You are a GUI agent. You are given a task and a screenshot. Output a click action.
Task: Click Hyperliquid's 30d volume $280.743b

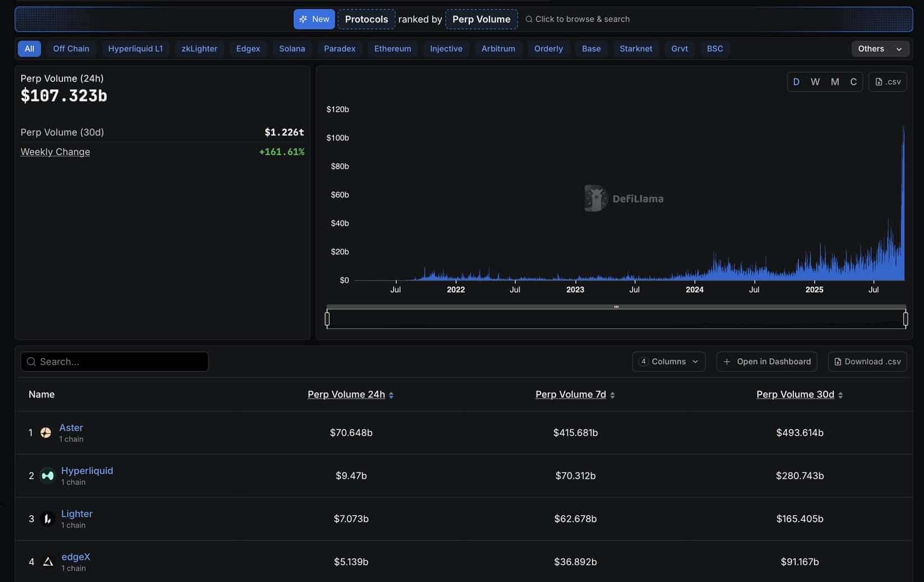pos(800,476)
